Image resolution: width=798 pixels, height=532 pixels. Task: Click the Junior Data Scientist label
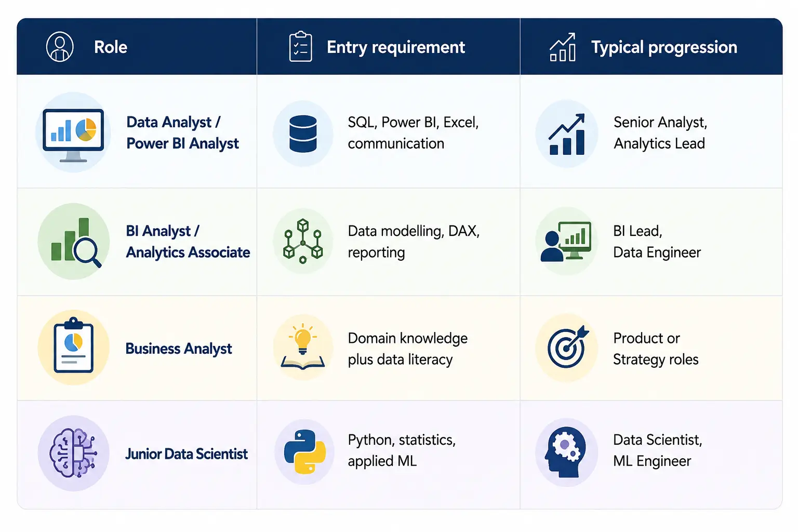point(187,454)
